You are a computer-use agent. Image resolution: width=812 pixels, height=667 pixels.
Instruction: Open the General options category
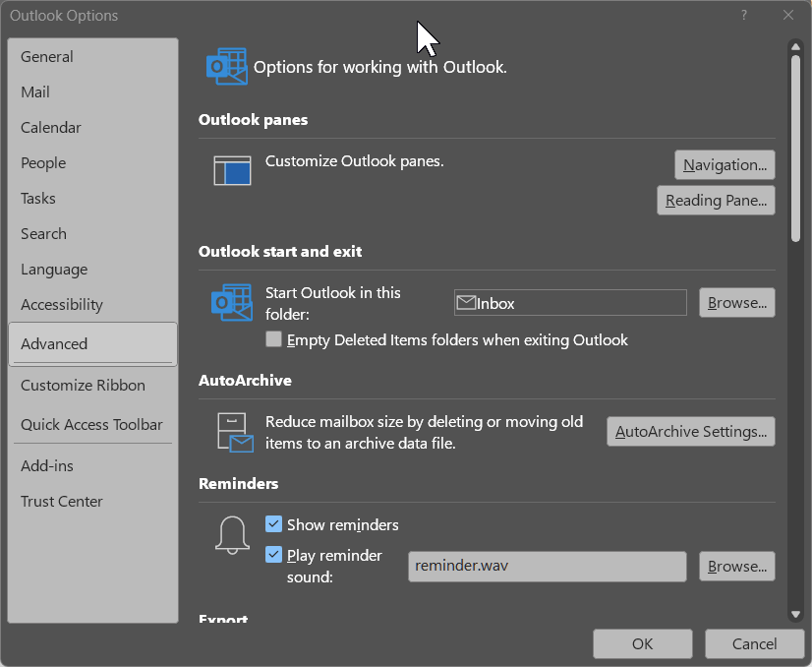tap(93, 56)
